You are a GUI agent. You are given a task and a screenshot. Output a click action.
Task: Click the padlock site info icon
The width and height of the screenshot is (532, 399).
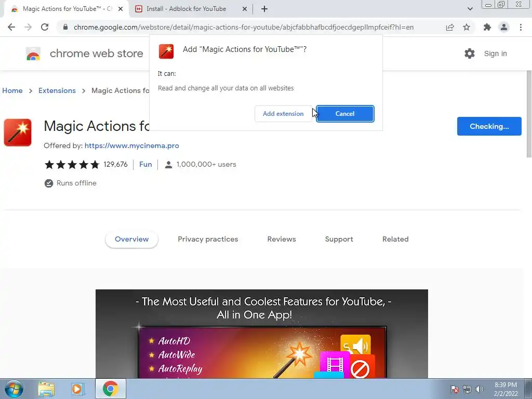click(65, 27)
